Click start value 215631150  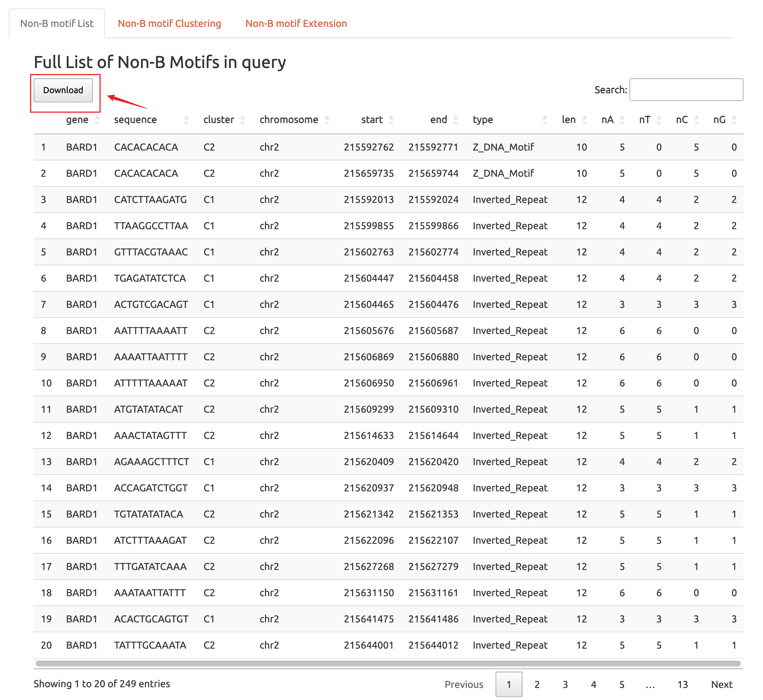pyautogui.click(x=369, y=593)
